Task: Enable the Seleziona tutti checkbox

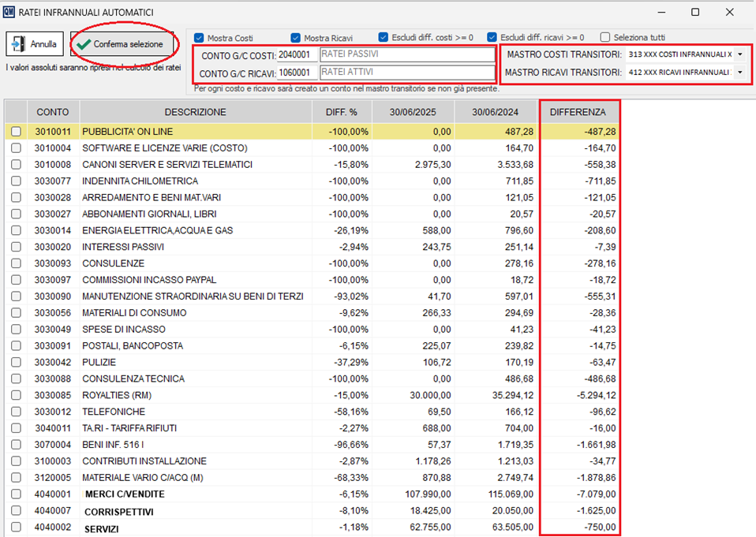Action: (605, 37)
